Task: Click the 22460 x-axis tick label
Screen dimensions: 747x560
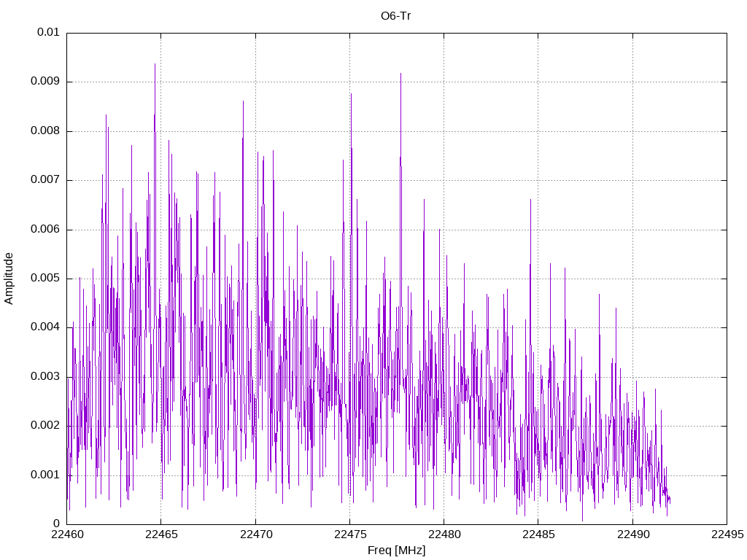Action: (67, 534)
